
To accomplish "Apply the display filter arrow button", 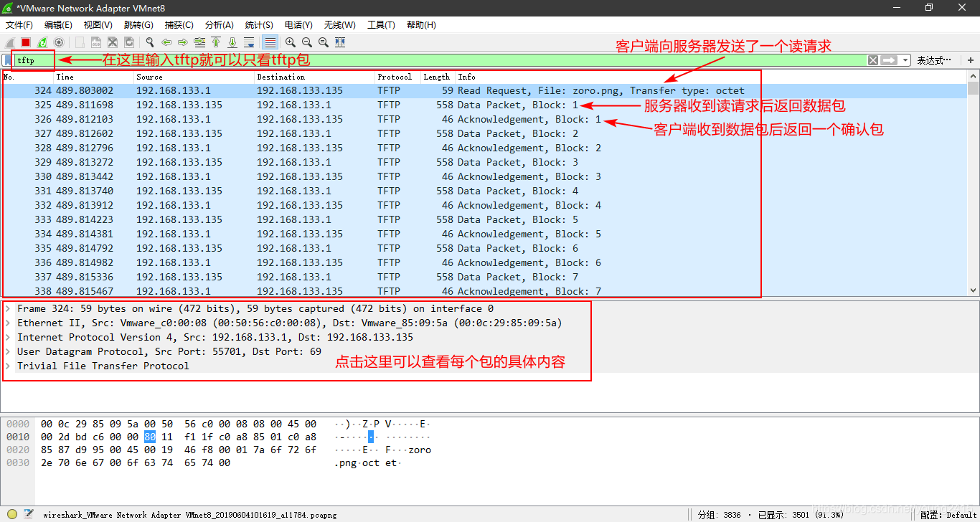I will tap(890, 60).
